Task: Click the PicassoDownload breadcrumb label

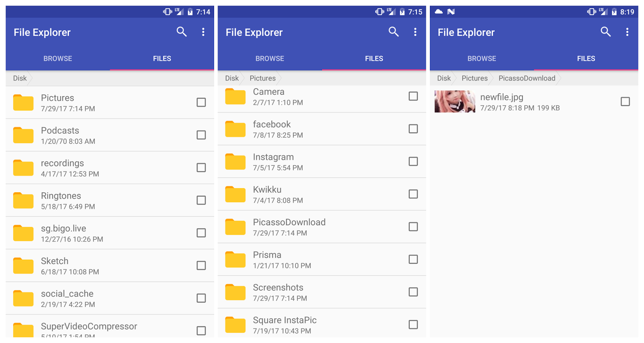Action: click(x=526, y=78)
